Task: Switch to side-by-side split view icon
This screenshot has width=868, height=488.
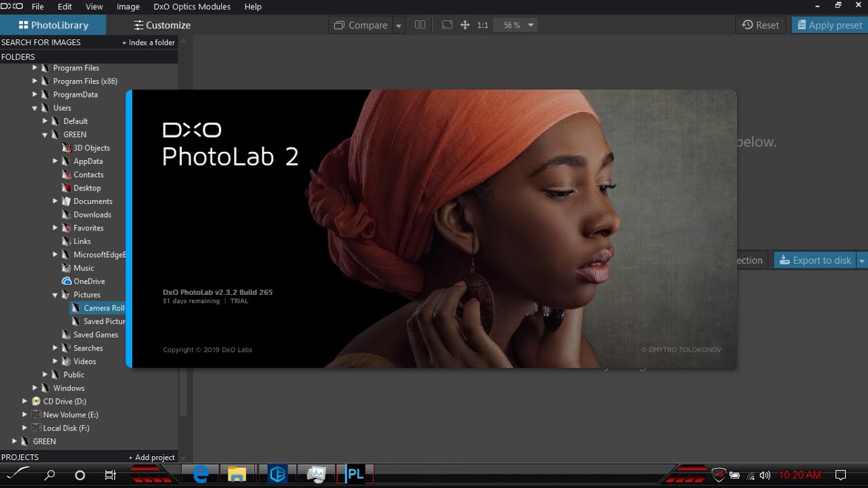Action: pyautogui.click(x=420, y=25)
